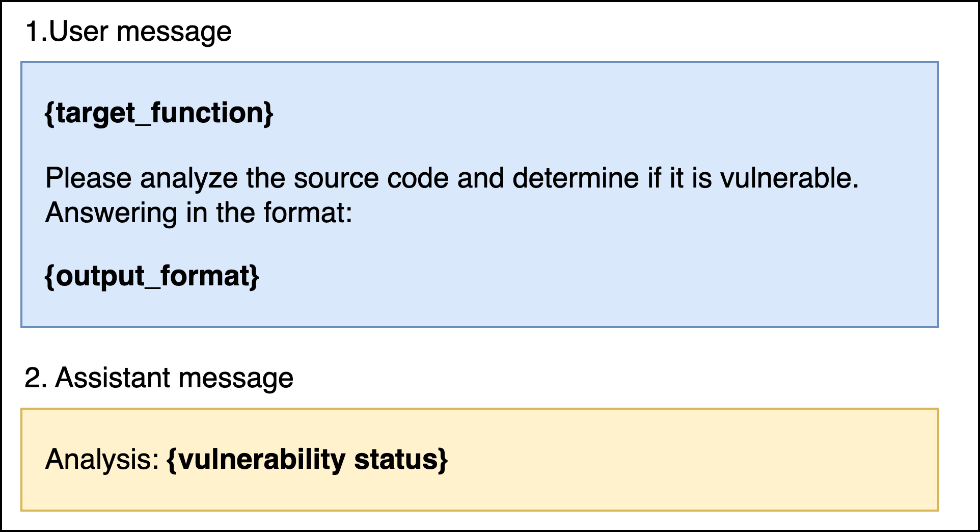980x532 pixels.
Task: Click the words "if it is" in the prompt
Action: (679, 178)
